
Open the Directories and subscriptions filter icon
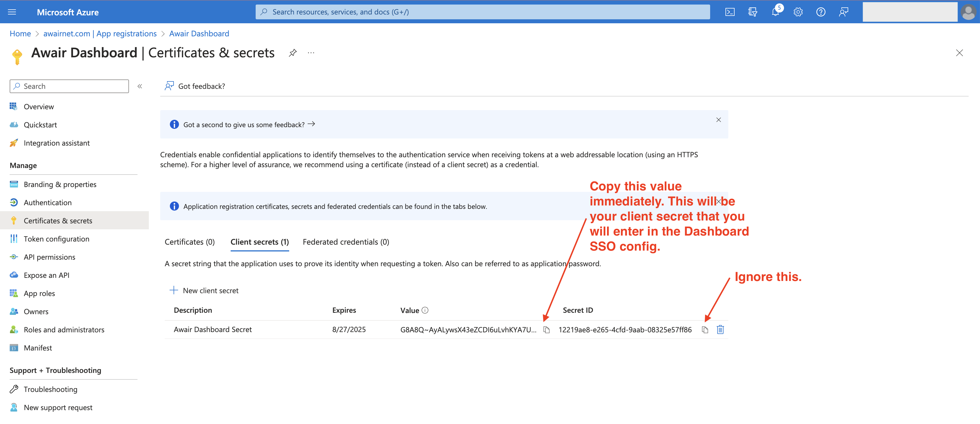pos(752,12)
